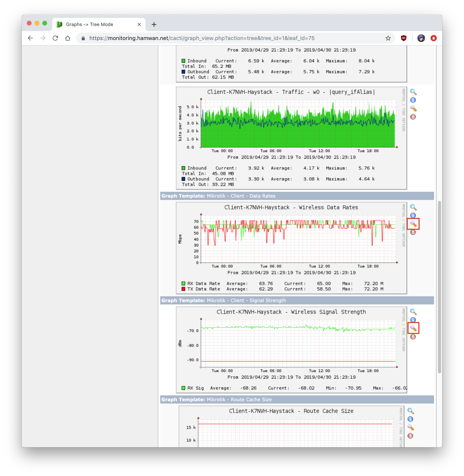Zoom the Wireless Data Rates graph

(x=413, y=207)
